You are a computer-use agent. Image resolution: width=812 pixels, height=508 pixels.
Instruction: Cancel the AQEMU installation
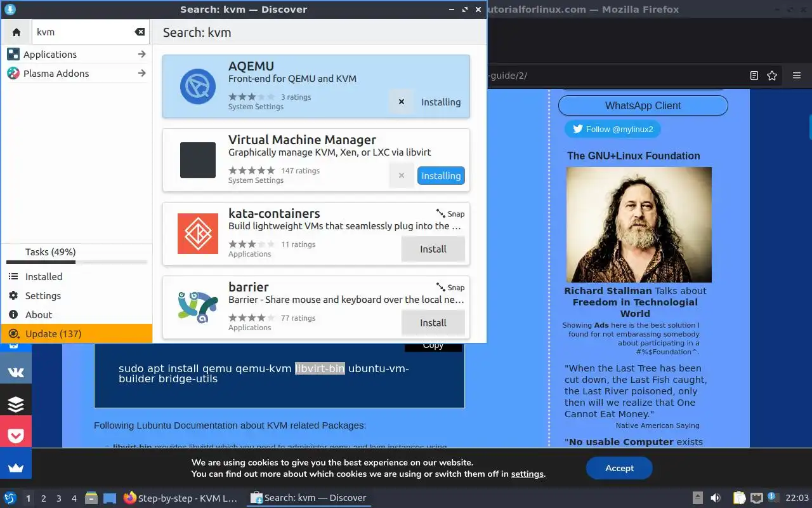pos(402,102)
